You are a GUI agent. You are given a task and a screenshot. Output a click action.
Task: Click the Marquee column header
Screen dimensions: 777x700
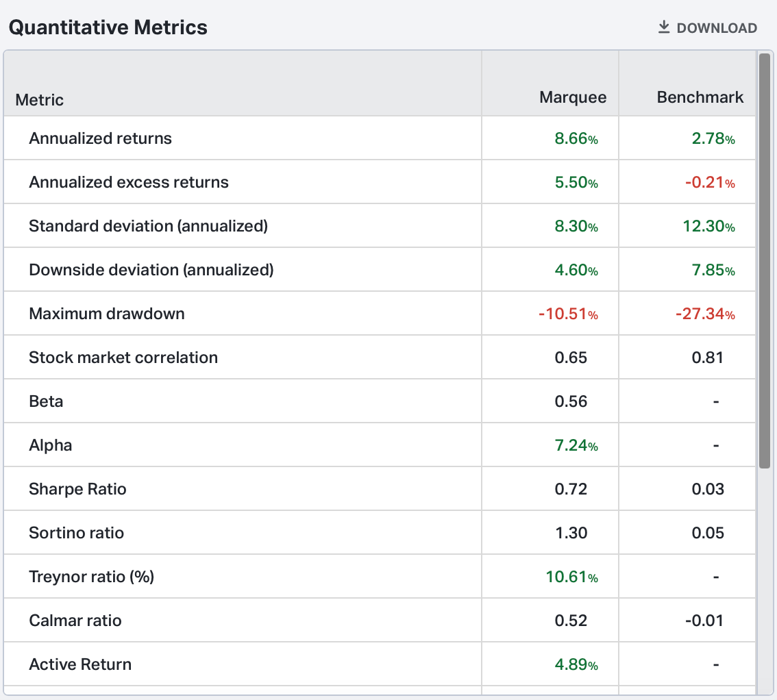pos(573,97)
